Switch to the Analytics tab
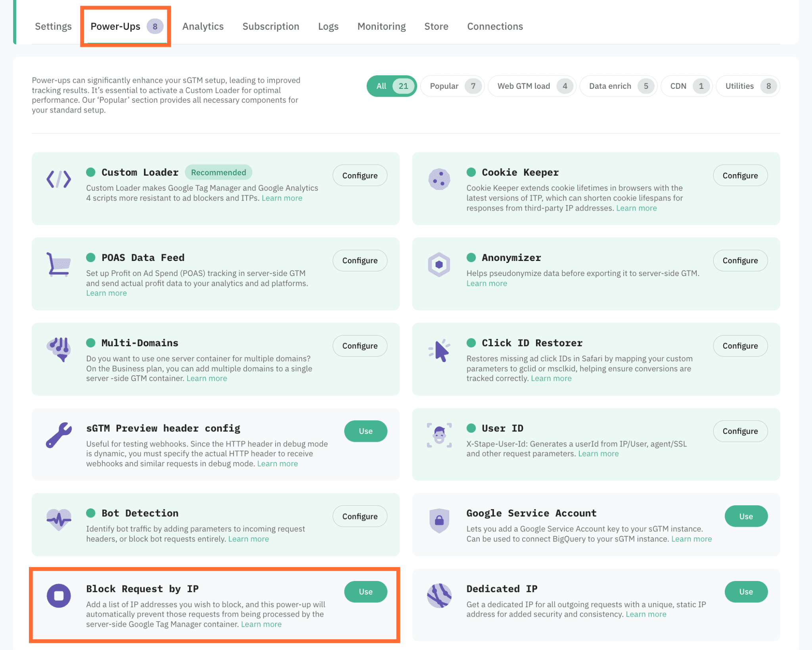The width and height of the screenshot is (812, 650). pos(203,26)
